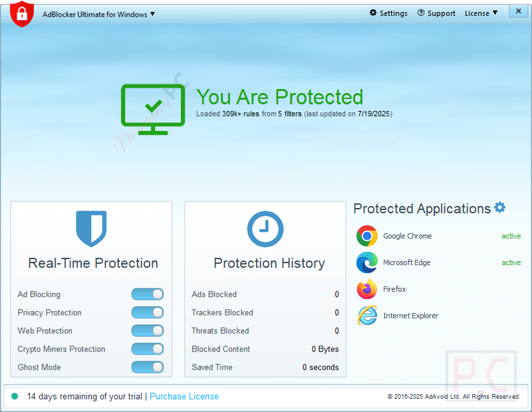Click the Support question mark icon
This screenshot has height=412, width=532.
point(421,13)
